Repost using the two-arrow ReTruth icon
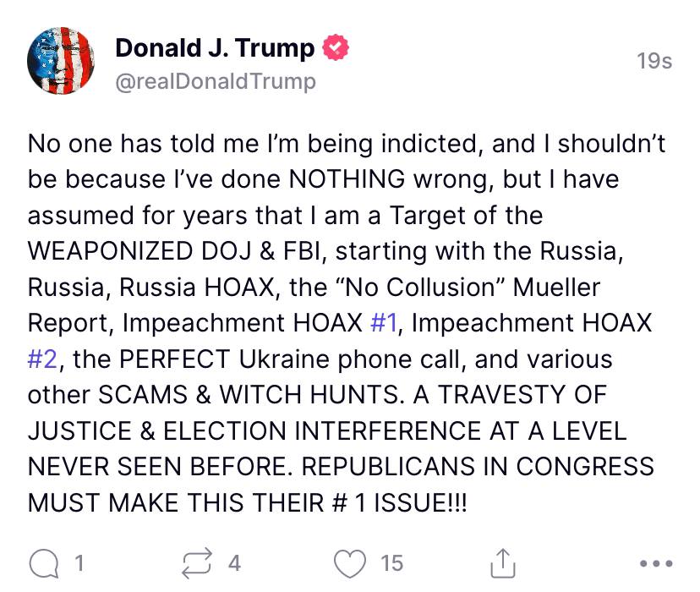700x592 pixels. (198, 562)
